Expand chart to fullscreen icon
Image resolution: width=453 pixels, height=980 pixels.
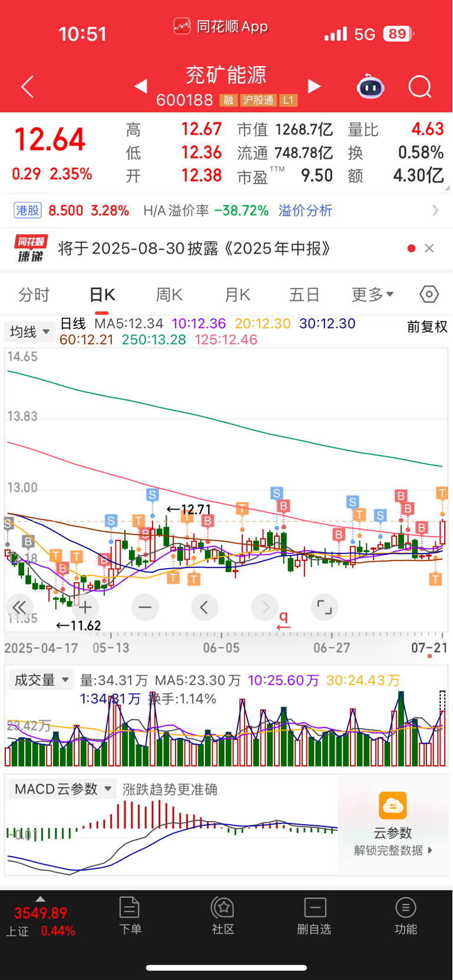pyautogui.click(x=325, y=607)
